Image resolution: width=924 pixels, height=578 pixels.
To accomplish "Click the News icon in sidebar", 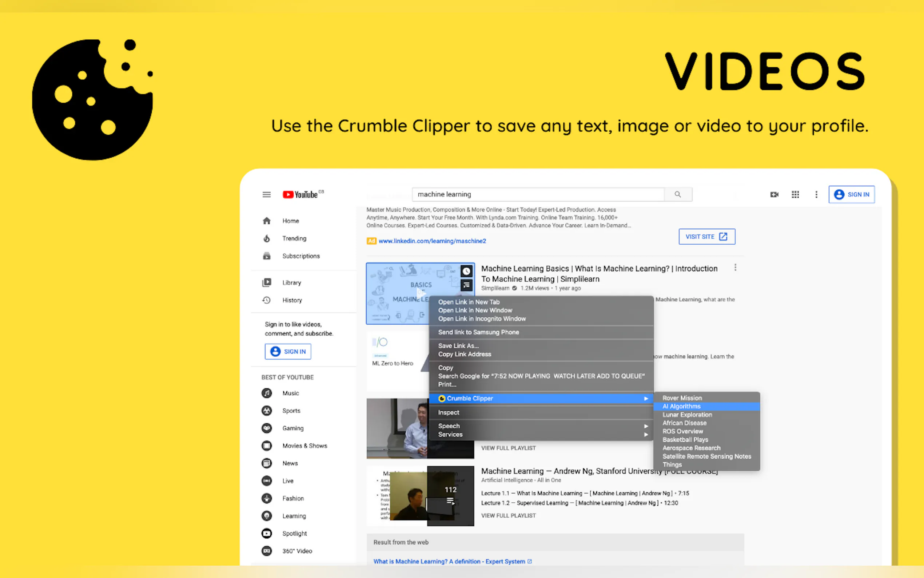I will tap(267, 463).
